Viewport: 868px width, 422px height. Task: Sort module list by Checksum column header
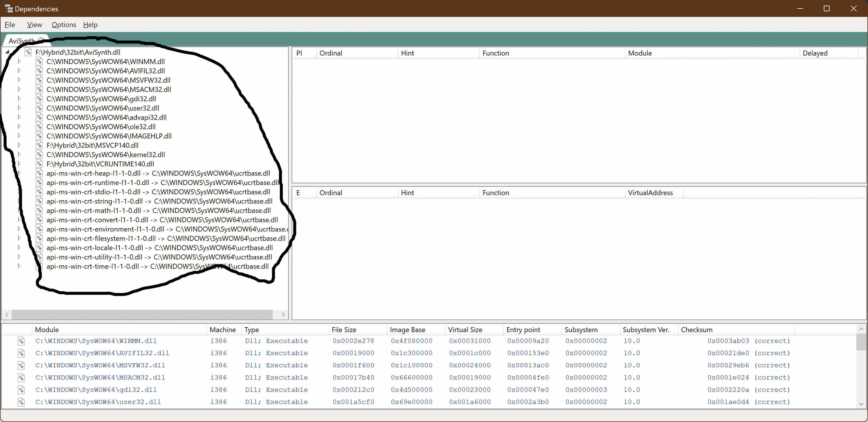pyautogui.click(x=697, y=330)
